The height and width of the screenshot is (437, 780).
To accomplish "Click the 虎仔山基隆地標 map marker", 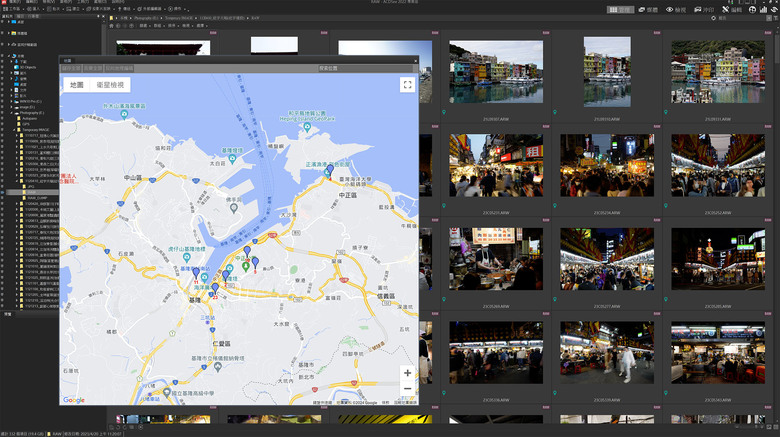I will pyautogui.click(x=187, y=257).
